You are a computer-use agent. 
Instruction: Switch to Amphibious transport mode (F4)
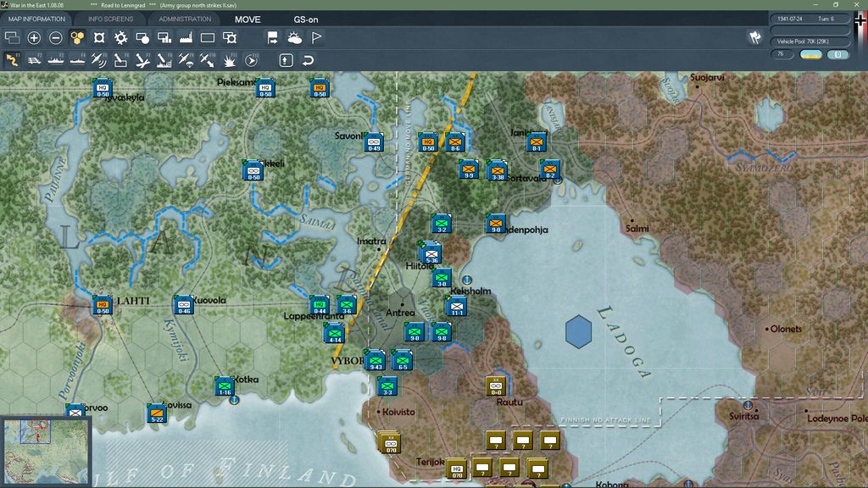[77, 60]
